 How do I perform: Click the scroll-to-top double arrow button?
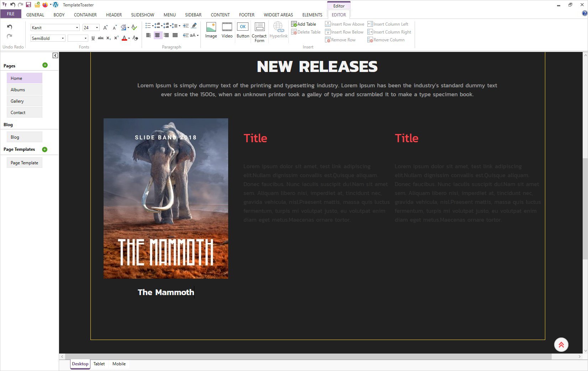561,345
